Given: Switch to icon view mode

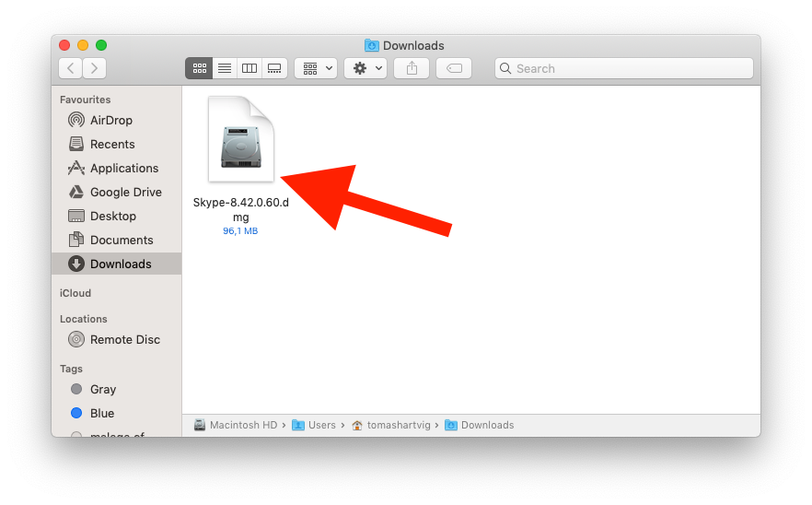Looking at the screenshot, I should [x=200, y=68].
